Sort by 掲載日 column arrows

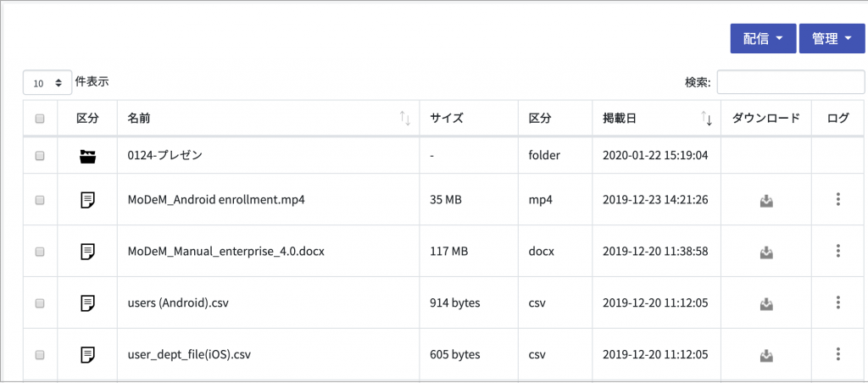[706, 118]
